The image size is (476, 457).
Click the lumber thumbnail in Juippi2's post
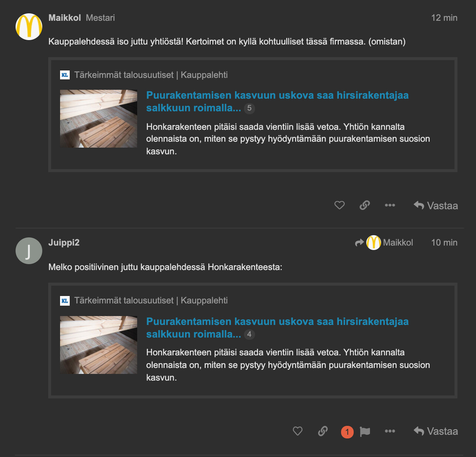99,345
